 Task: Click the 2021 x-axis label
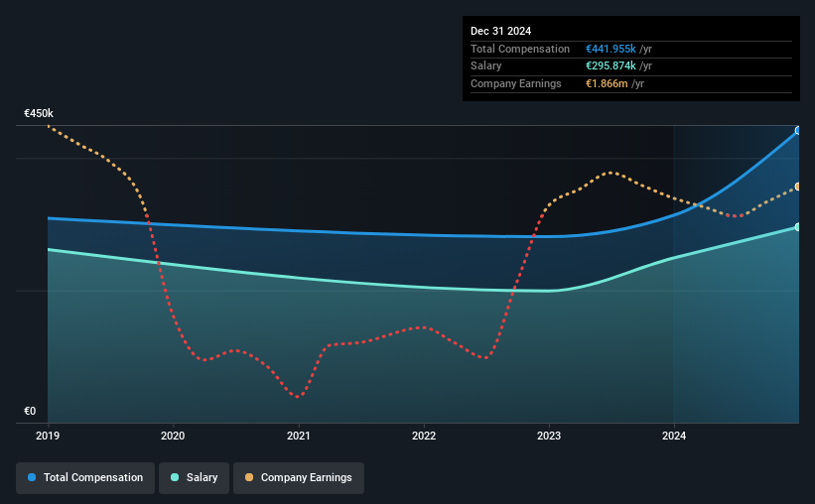pyautogui.click(x=299, y=436)
